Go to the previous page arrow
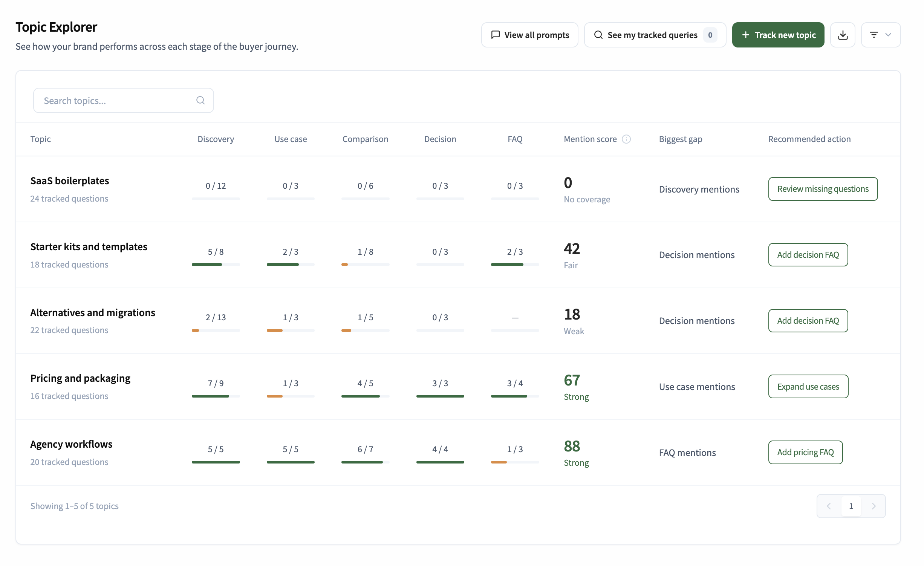924x566 pixels. 829,506
